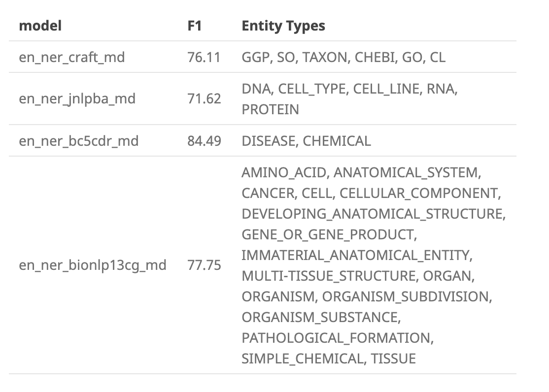The height and width of the screenshot is (392, 549).
Task: Click the en_ner_bionlp13cg_md model name
Action: click(x=93, y=265)
